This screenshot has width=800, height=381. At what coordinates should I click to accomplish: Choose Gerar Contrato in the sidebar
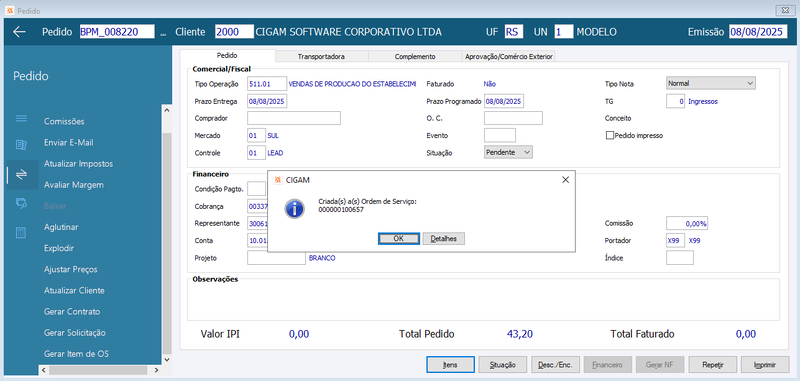tap(72, 312)
